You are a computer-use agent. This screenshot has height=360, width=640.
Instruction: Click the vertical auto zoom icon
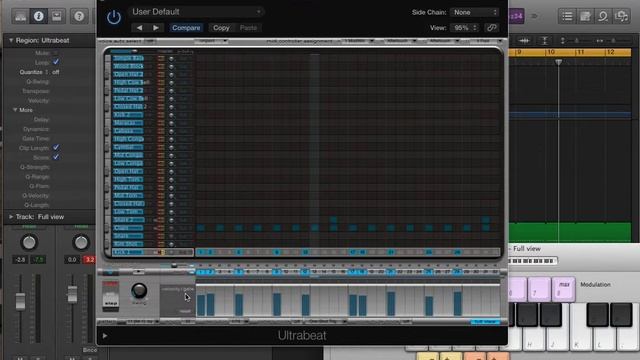click(x=544, y=40)
